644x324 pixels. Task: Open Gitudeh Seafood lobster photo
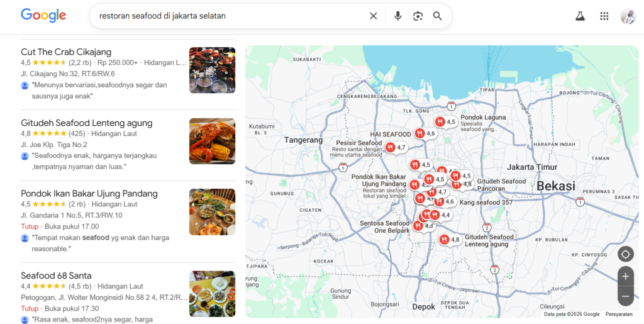click(213, 142)
